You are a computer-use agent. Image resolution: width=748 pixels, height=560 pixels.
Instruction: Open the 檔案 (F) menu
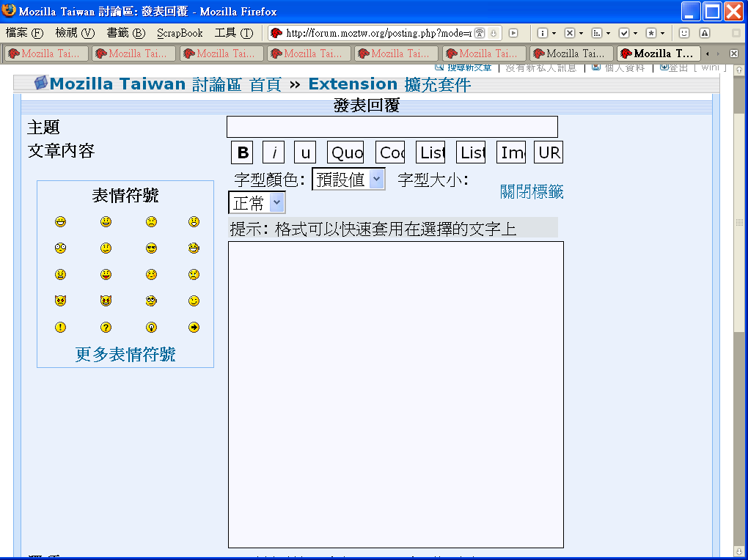point(24,33)
